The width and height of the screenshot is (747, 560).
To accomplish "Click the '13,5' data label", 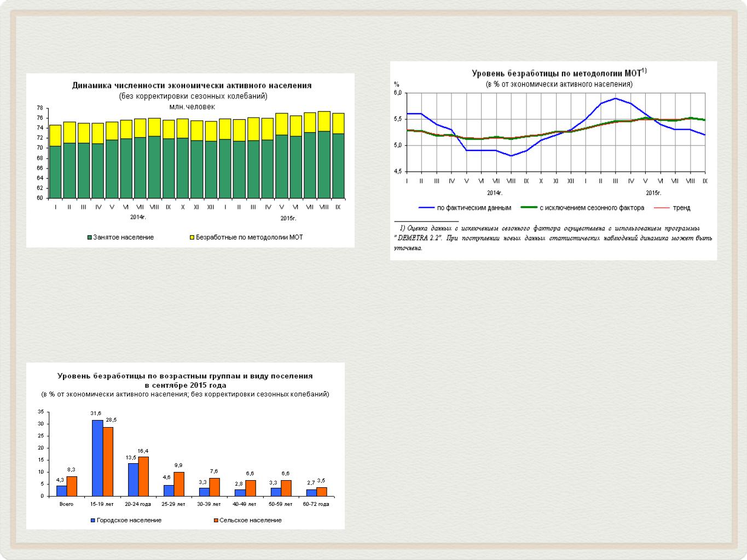I will (131, 457).
